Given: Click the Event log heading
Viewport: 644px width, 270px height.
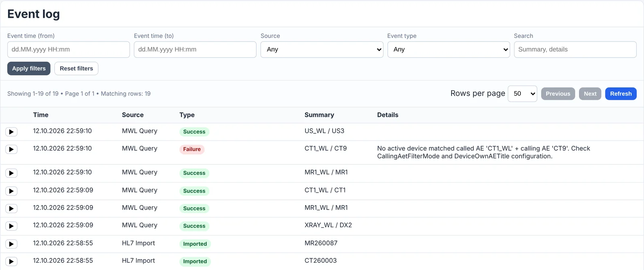Looking at the screenshot, I should pos(33,14).
